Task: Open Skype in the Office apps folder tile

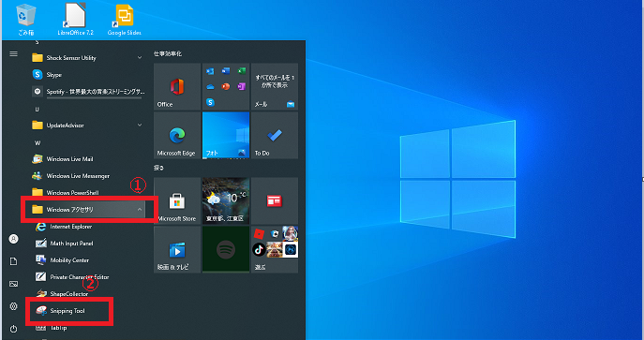Action: pyautogui.click(x=210, y=102)
